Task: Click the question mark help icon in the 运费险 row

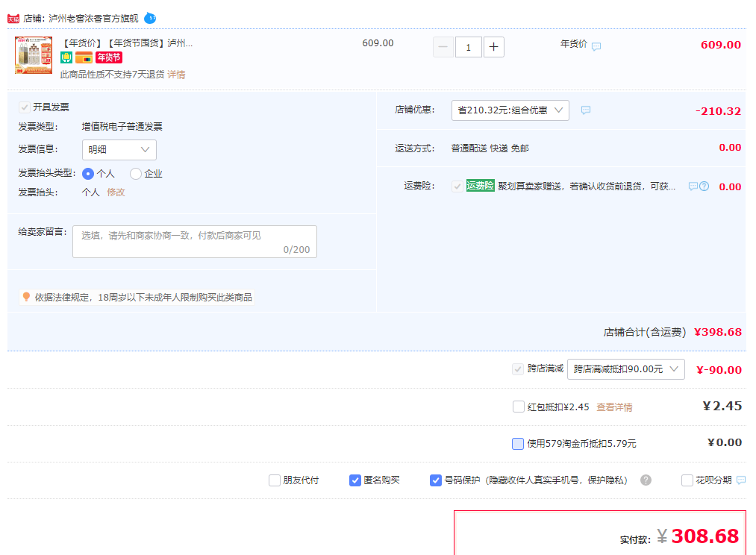Action: [x=704, y=186]
